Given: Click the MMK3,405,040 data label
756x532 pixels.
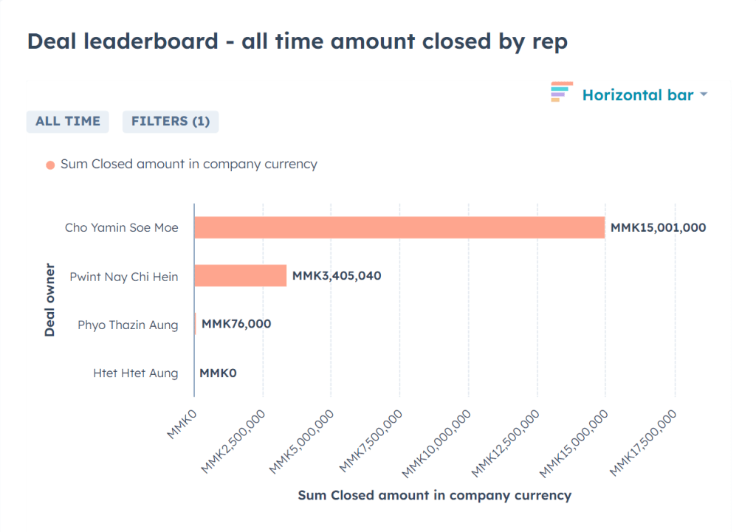Looking at the screenshot, I should (337, 276).
